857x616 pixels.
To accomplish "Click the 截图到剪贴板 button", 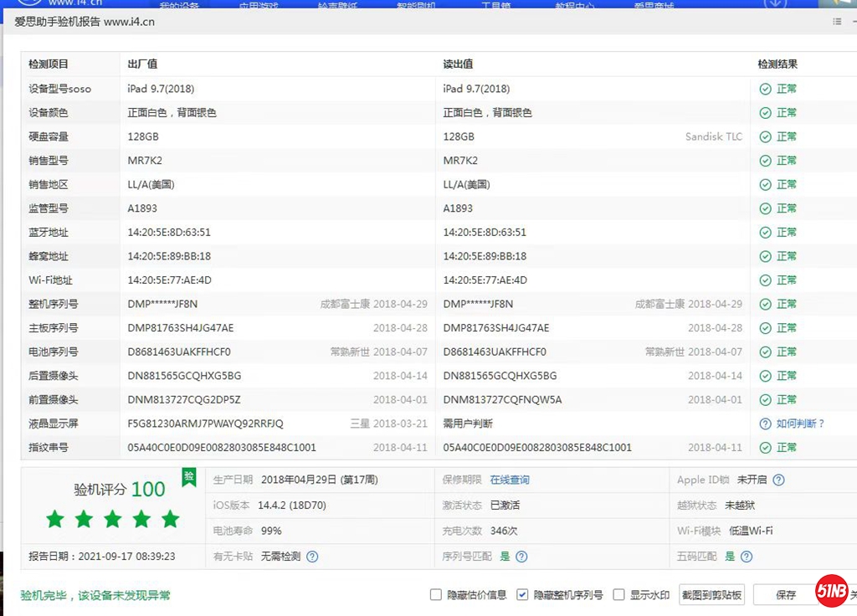I will 711,595.
